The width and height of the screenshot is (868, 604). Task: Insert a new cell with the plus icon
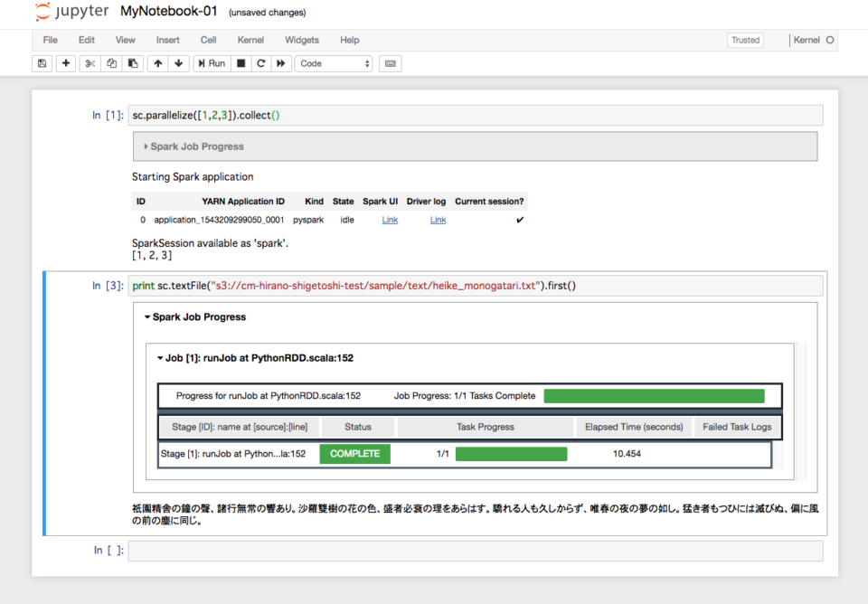tap(64, 63)
